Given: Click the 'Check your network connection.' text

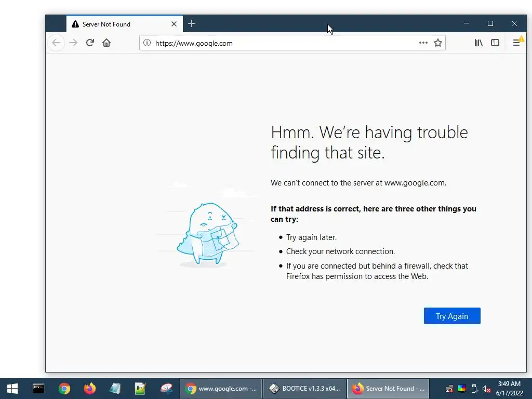Looking at the screenshot, I should [x=340, y=251].
